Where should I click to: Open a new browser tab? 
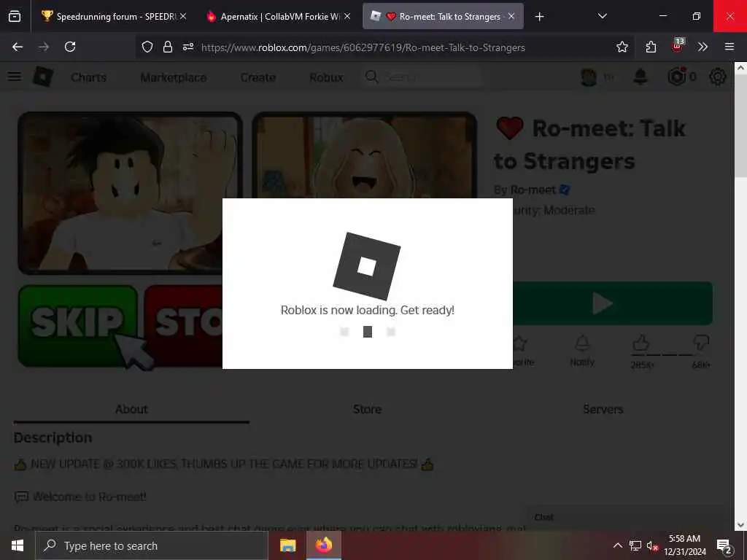point(539,17)
